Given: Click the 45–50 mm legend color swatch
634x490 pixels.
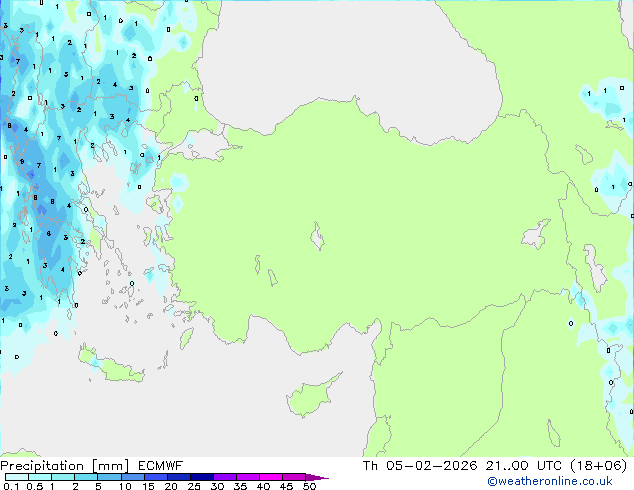Looking at the screenshot, I should (x=294, y=477).
